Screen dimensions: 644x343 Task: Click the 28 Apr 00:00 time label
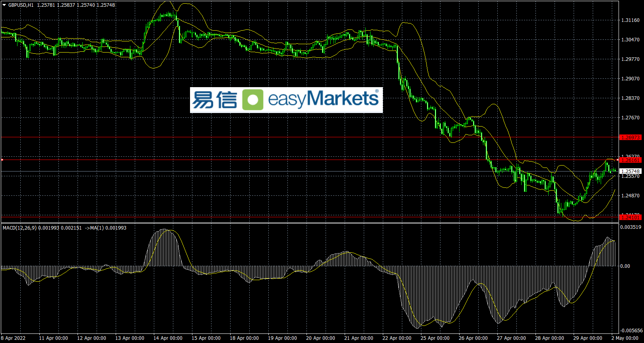click(549, 338)
